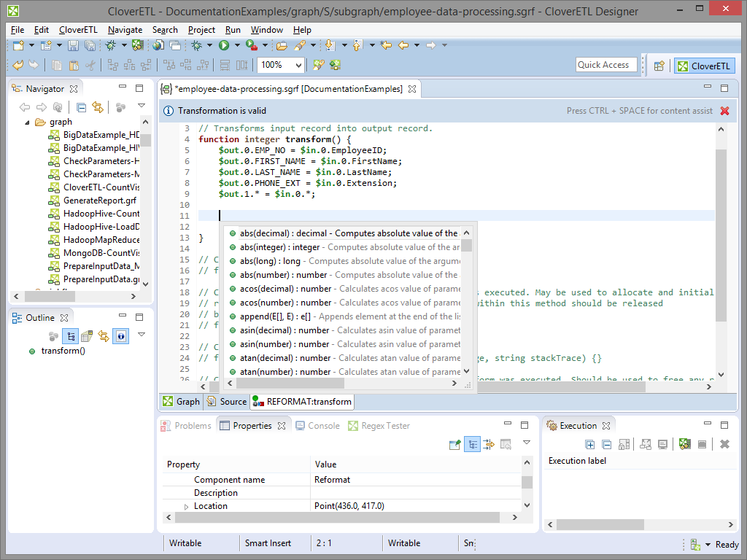Click the Pin to Selection icon in Properties
The height and width of the screenshot is (560, 747).
(455, 444)
